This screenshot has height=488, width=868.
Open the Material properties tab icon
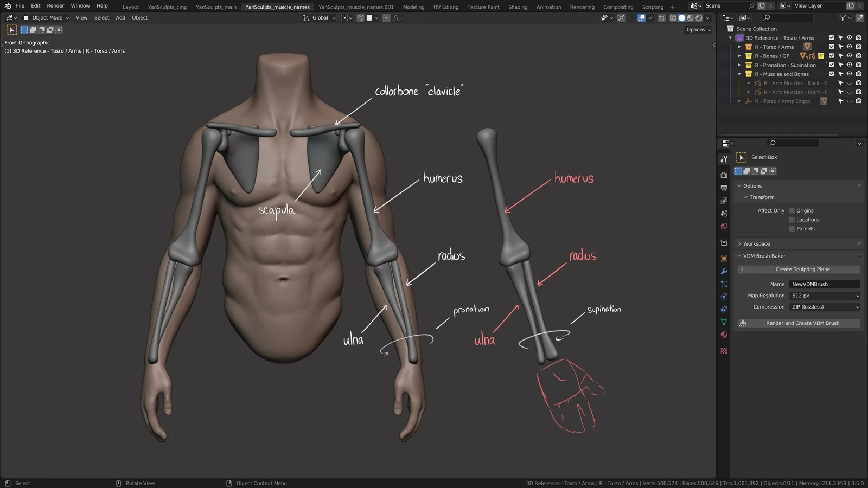click(x=724, y=334)
